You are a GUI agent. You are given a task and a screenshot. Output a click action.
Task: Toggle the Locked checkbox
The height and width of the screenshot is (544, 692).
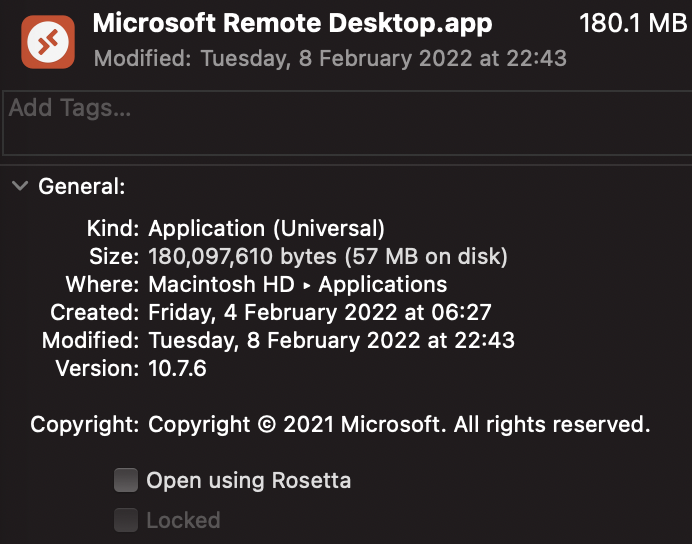pyautogui.click(x=126, y=520)
